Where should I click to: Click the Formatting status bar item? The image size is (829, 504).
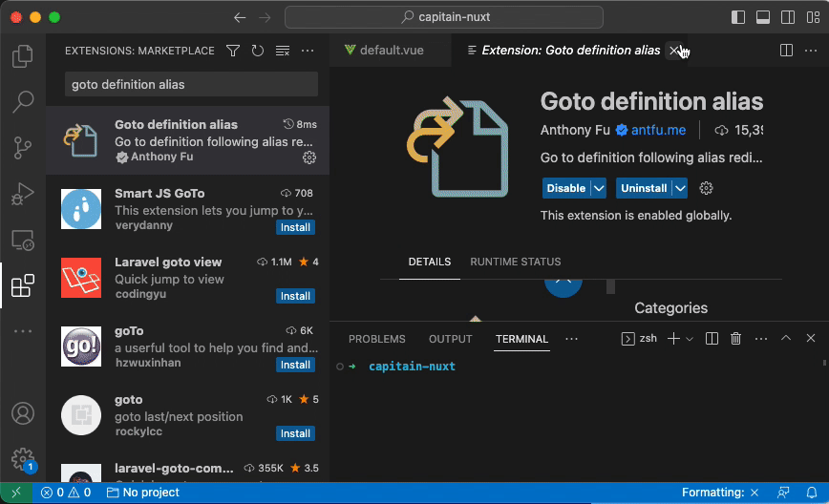tap(720, 493)
